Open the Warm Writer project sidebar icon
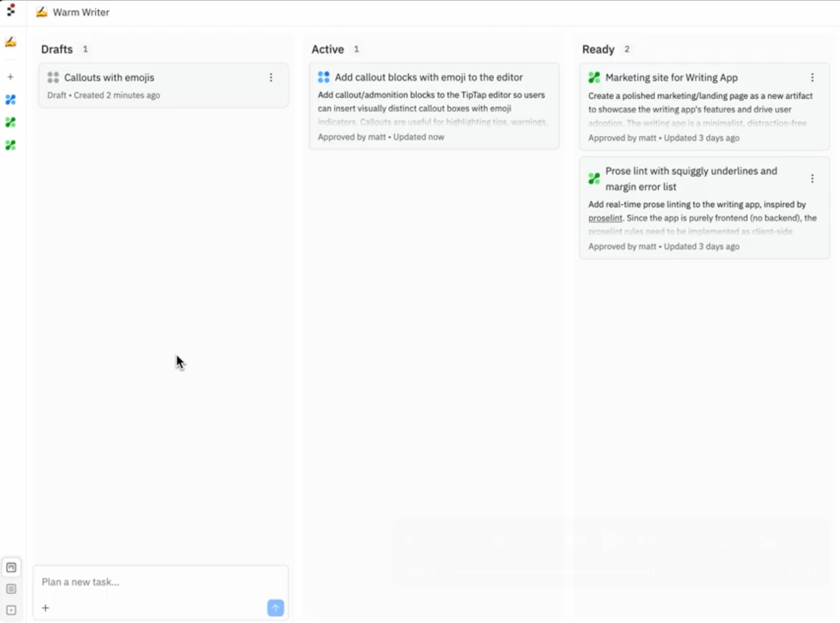This screenshot has height=623, width=840. click(x=10, y=42)
